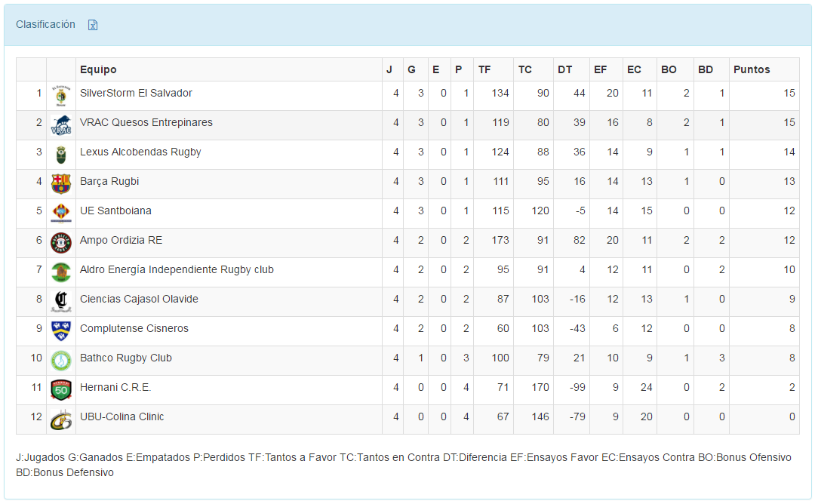This screenshot has height=504, width=815.
Task: Click the Ciencias Cajasol Olavide crest
Action: tap(60, 302)
